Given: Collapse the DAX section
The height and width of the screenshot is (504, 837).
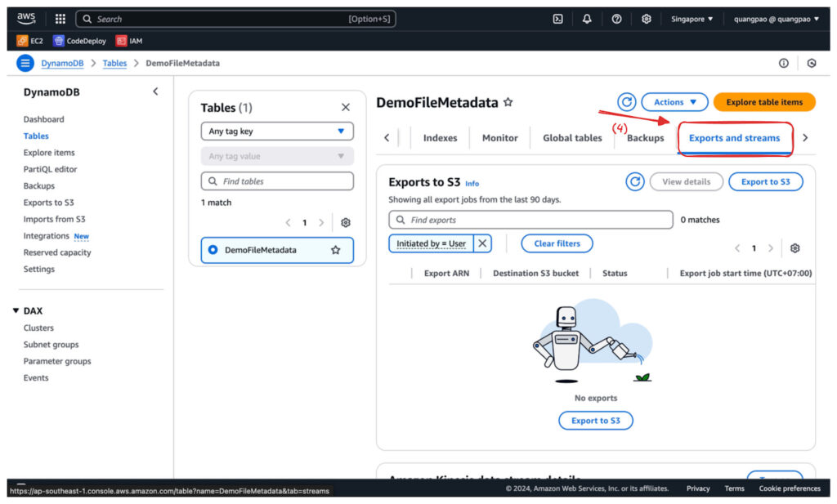Looking at the screenshot, I should 16,310.
